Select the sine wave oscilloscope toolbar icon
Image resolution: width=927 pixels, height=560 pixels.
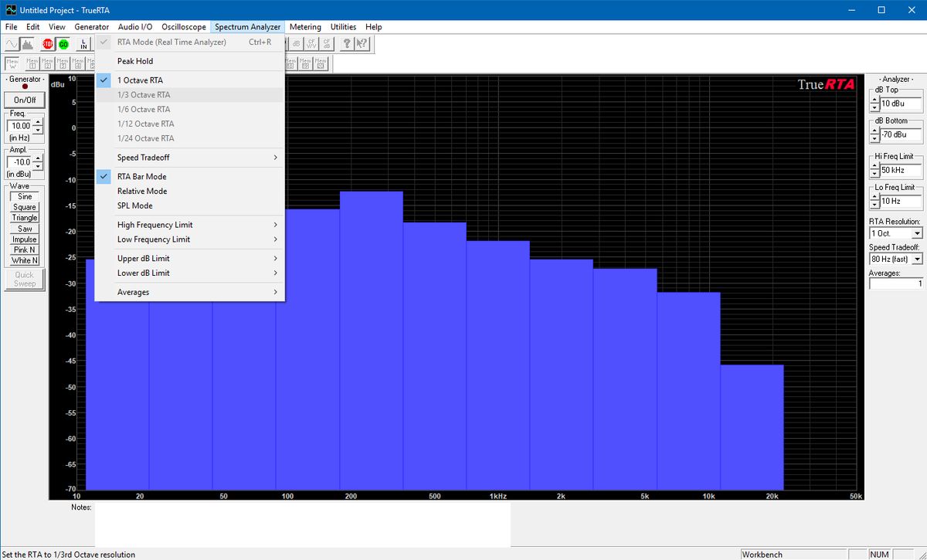pos(12,44)
